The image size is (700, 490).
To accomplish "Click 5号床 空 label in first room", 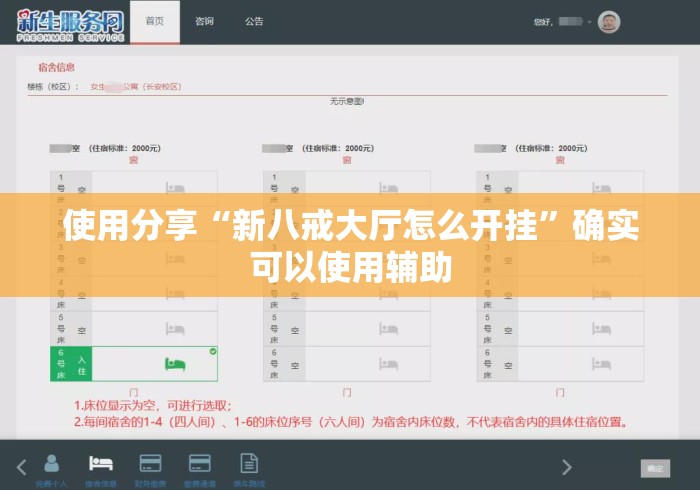I will coord(71,329).
